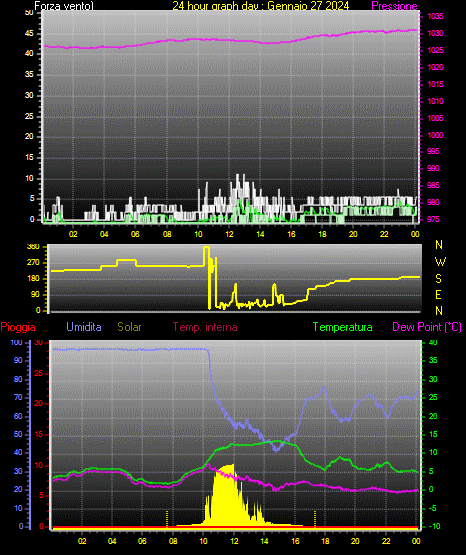Select the Temperatura legend label

(x=343, y=327)
